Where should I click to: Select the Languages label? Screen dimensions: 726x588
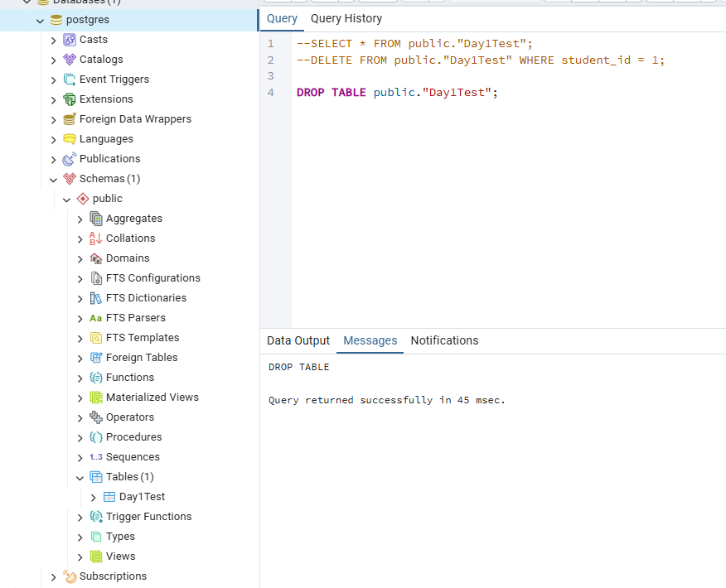pyautogui.click(x=106, y=139)
